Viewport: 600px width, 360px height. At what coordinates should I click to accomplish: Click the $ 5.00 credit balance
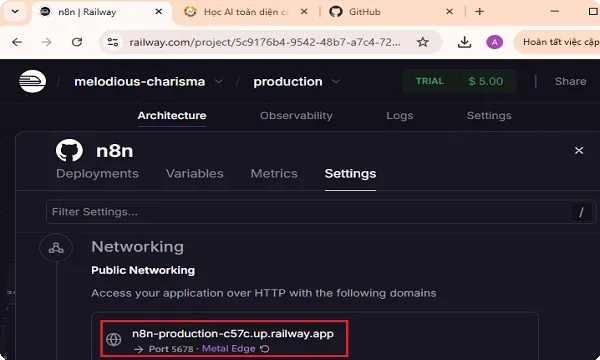pos(486,81)
